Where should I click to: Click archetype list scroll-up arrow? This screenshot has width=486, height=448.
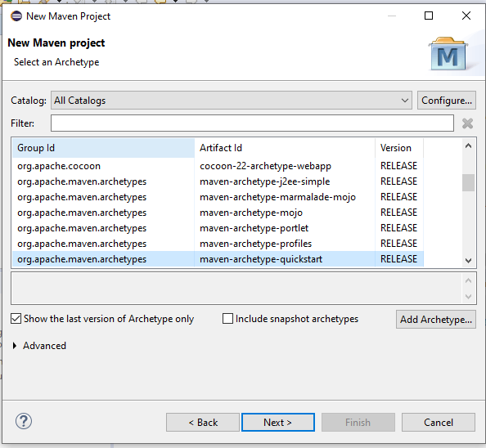tap(468, 146)
